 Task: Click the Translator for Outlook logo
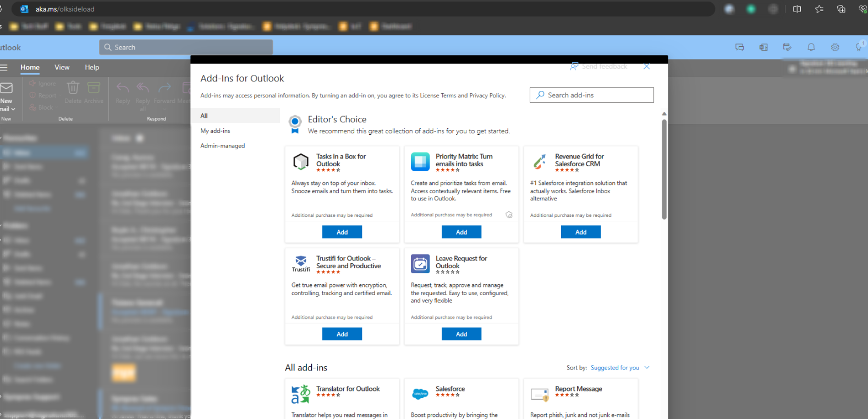(x=301, y=394)
